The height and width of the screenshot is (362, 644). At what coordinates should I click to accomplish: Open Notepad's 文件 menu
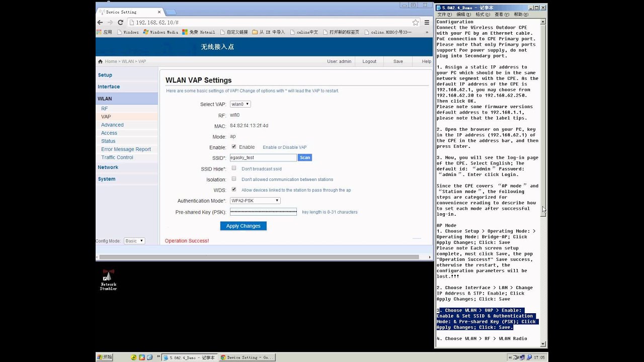444,15
